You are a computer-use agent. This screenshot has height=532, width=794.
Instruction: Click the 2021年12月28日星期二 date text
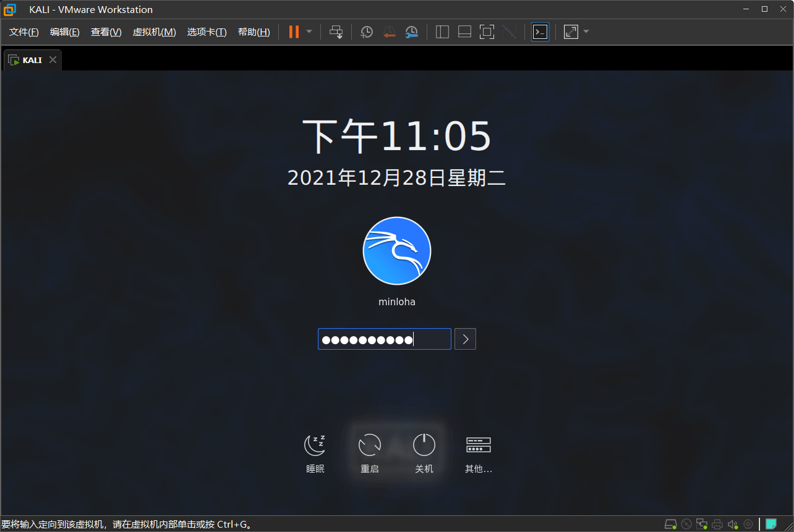[397, 178]
